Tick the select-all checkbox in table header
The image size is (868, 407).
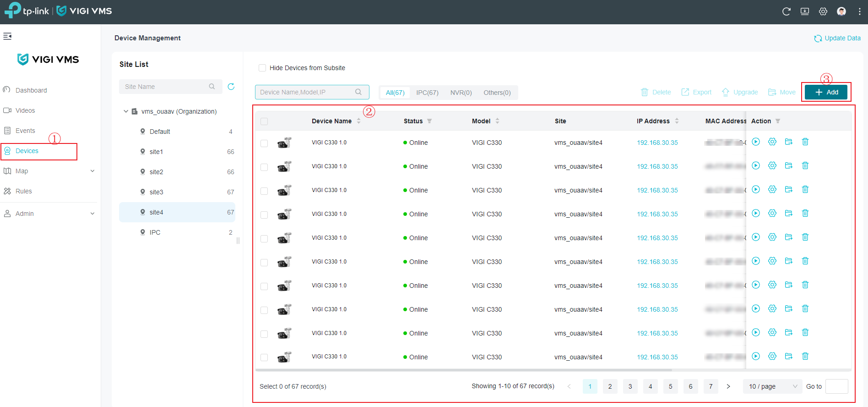click(264, 121)
